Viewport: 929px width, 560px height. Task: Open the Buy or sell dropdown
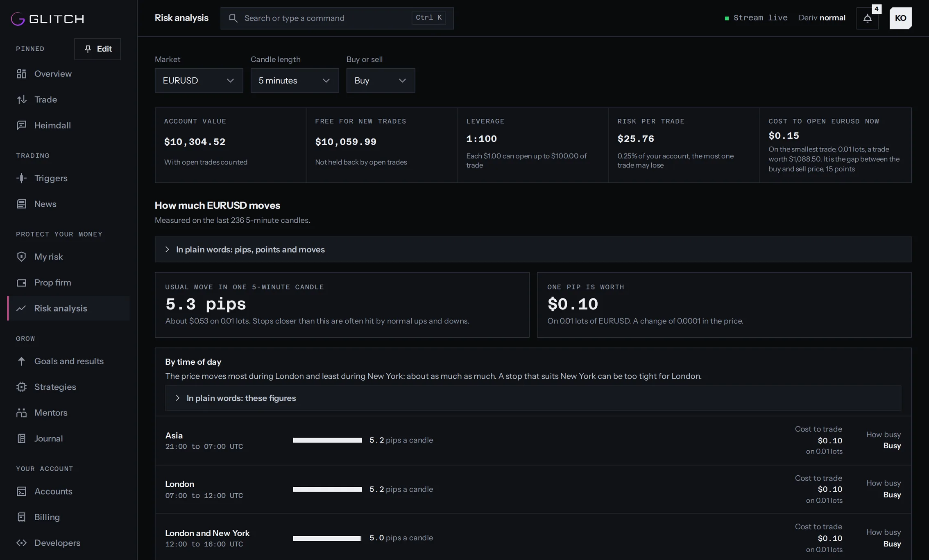[381, 80]
